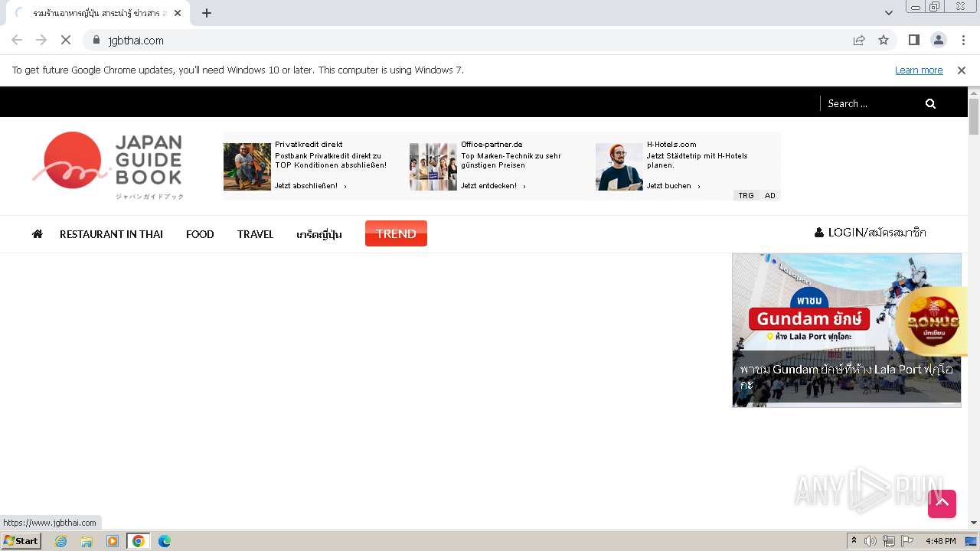Open RESTAURANT IN THAI menu
This screenshot has height=551, width=980.
pyautogui.click(x=111, y=234)
